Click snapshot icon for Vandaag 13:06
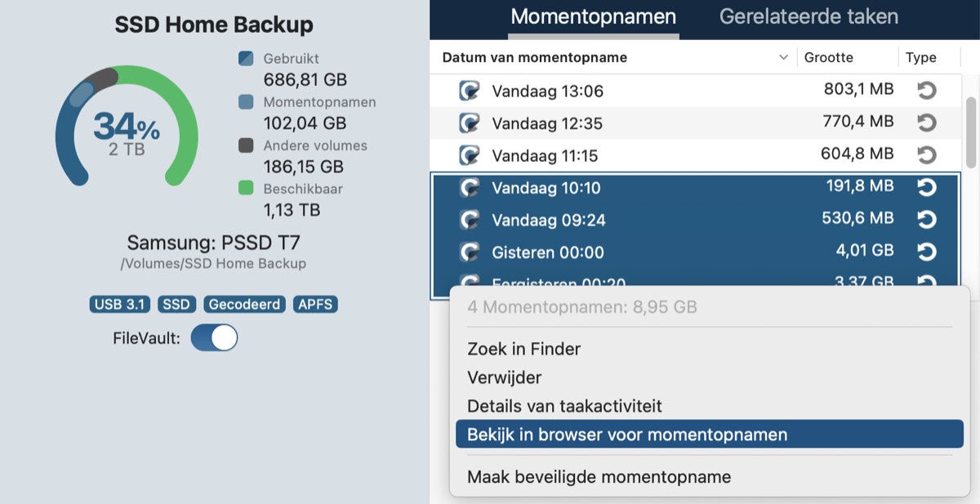Image resolution: width=980 pixels, height=504 pixels. coord(470,91)
